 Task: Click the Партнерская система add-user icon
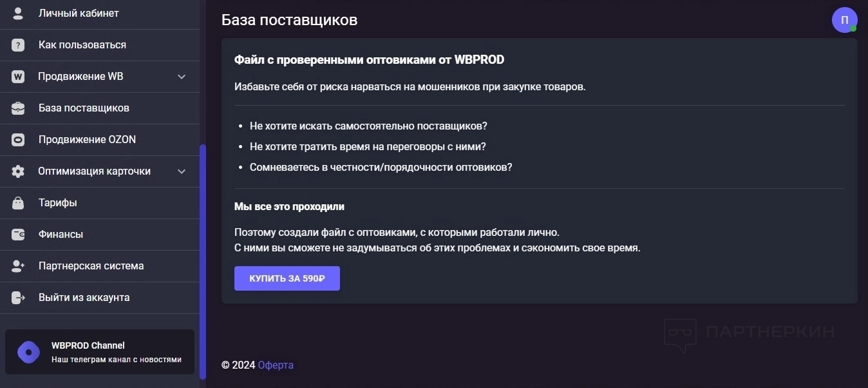(18, 266)
